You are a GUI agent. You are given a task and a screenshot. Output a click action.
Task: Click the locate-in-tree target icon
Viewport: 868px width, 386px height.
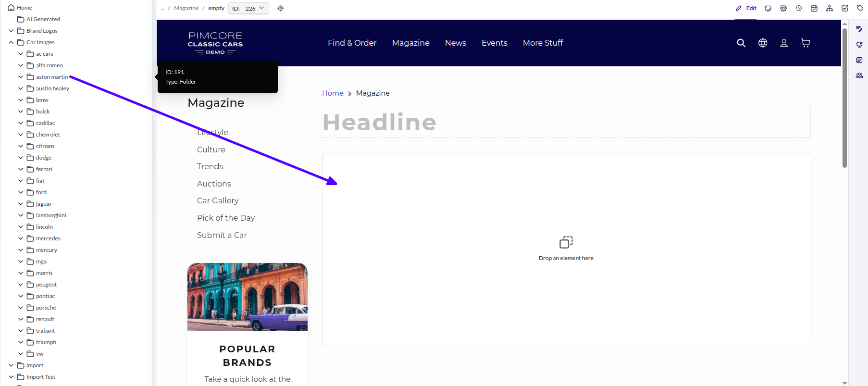click(281, 8)
